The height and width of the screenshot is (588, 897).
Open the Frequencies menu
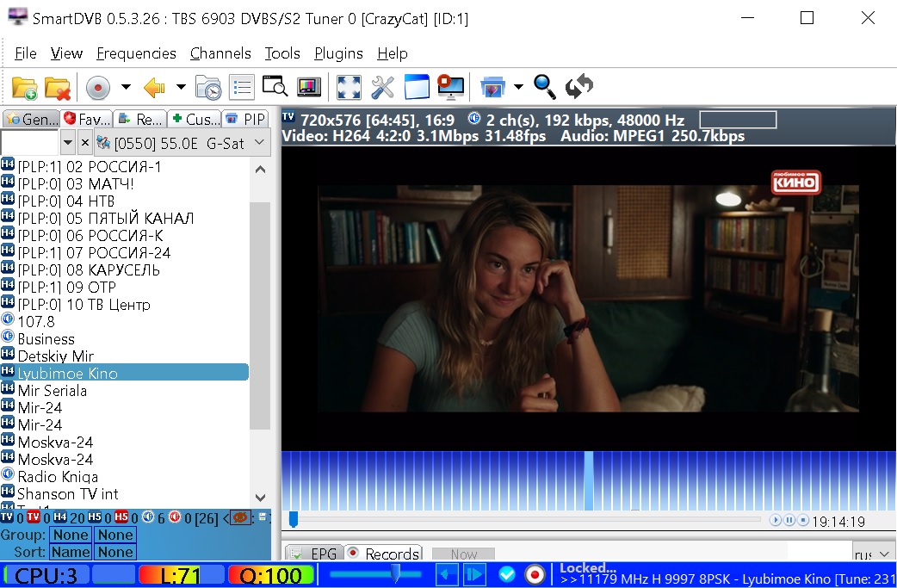pyautogui.click(x=136, y=53)
